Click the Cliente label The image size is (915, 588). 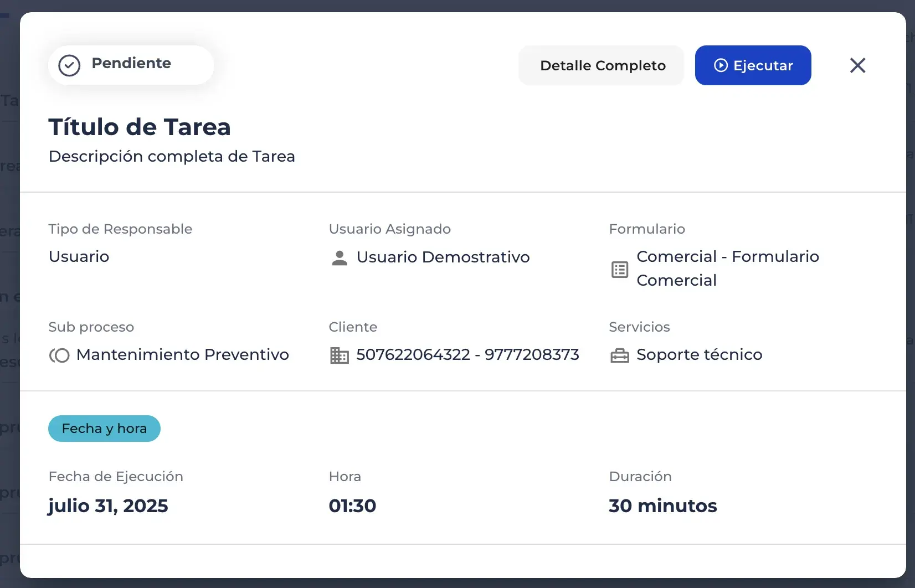(x=353, y=327)
